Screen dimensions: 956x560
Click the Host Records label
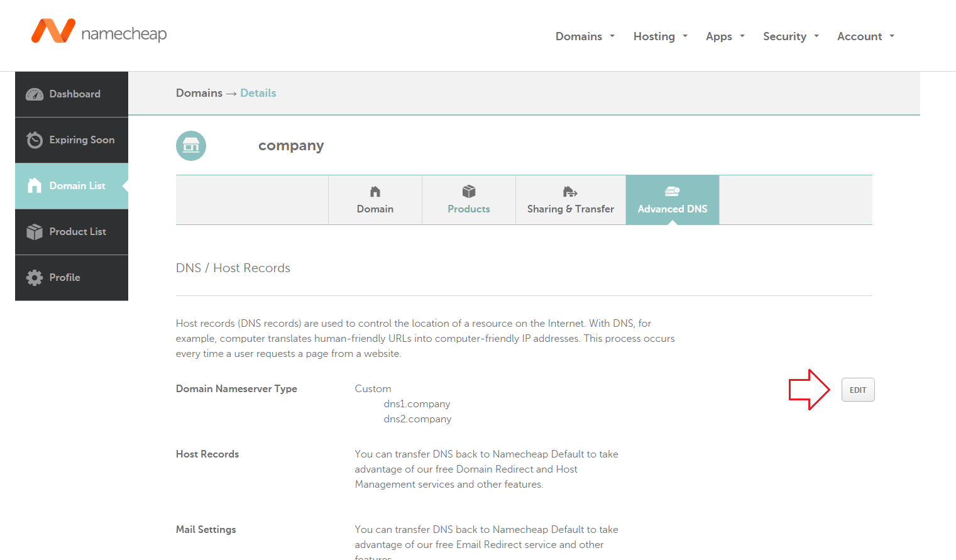tap(207, 454)
